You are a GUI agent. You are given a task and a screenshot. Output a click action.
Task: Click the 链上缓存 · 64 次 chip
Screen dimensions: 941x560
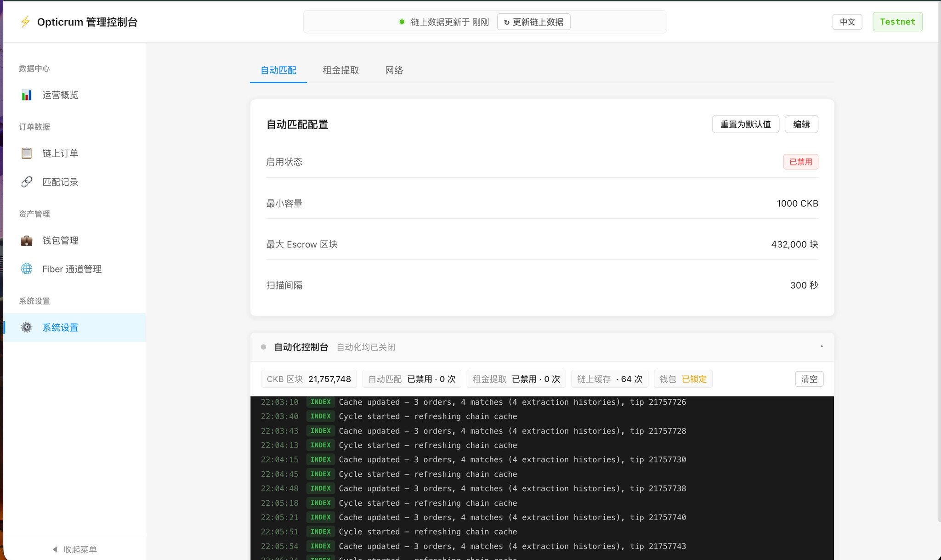[610, 379]
